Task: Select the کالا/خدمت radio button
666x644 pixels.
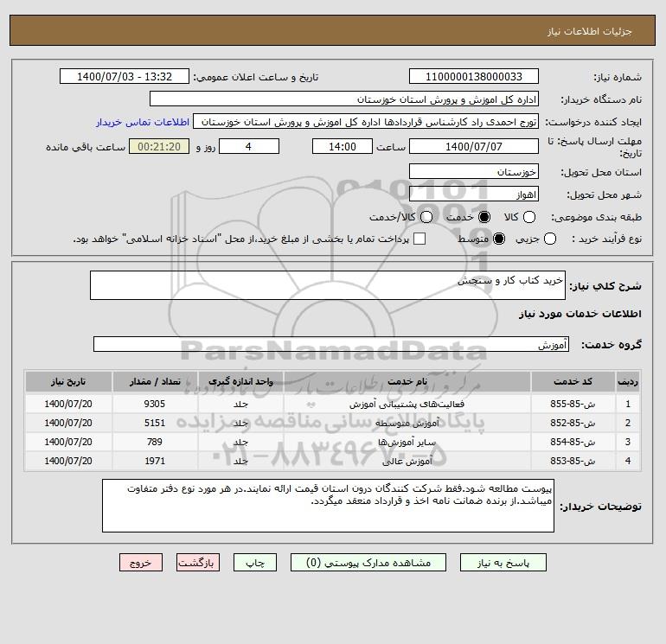Action: click(426, 217)
